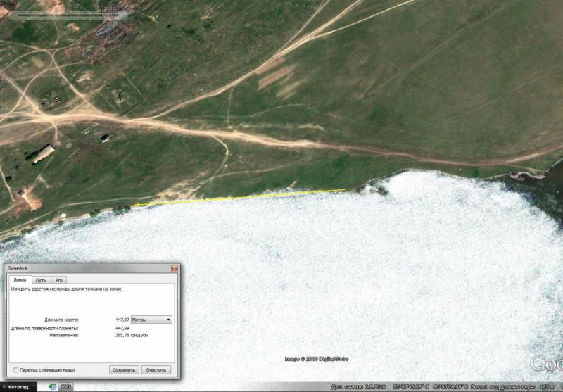563x392 pixels.
Task: Close the Линейка dialog
Action: (x=174, y=269)
